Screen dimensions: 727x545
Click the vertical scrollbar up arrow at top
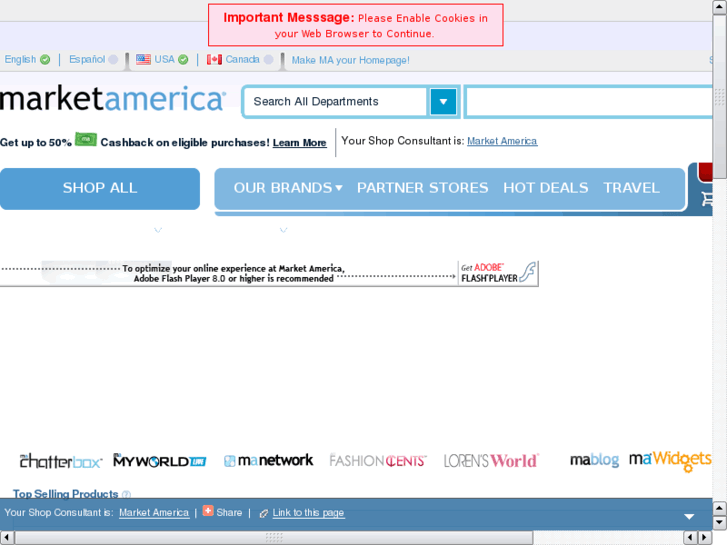click(x=720, y=7)
